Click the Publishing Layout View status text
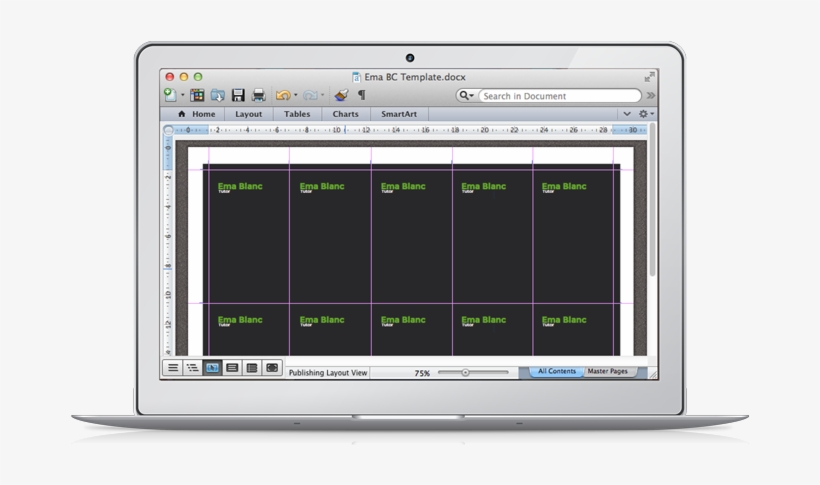 pos(328,373)
